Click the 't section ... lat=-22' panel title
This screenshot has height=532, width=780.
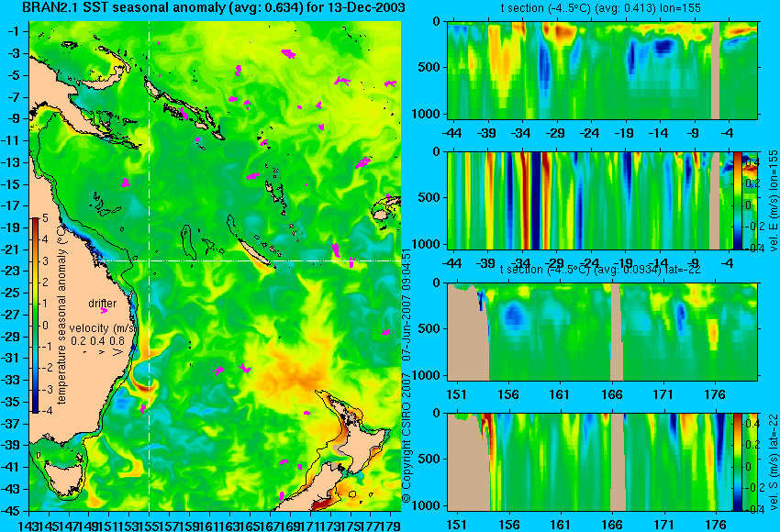(x=600, y=270)
